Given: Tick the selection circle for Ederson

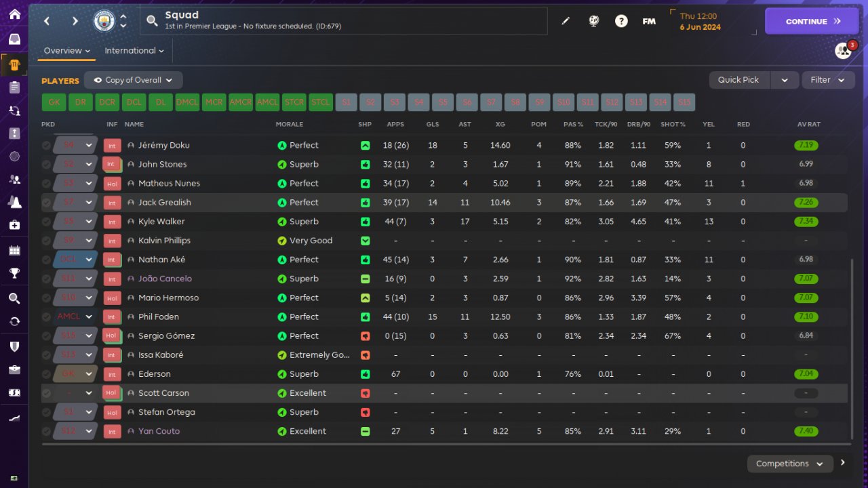Looking at the screenshot, I should click(46, 374).
